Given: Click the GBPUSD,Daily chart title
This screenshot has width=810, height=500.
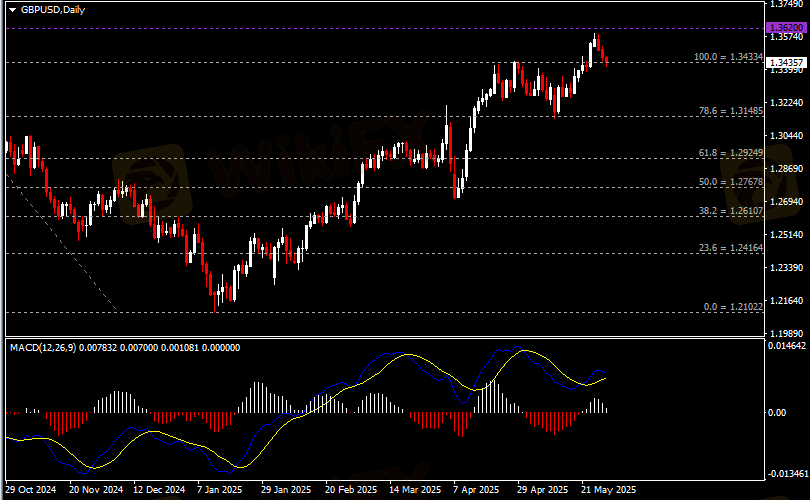Looking at the screenshot, I should [x=53, y=10].
